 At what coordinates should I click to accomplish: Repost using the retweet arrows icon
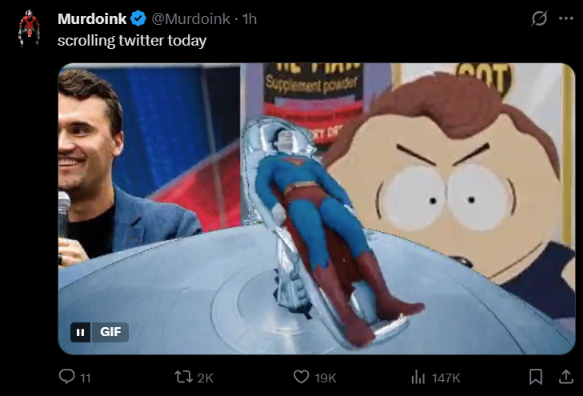point(184,377)
